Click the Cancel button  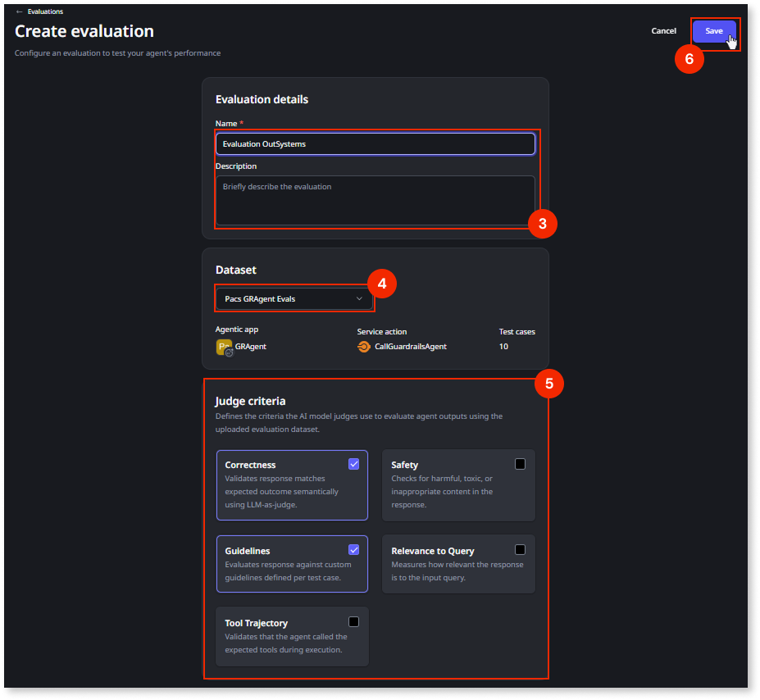pyautogui.click(x=663, y=31)
